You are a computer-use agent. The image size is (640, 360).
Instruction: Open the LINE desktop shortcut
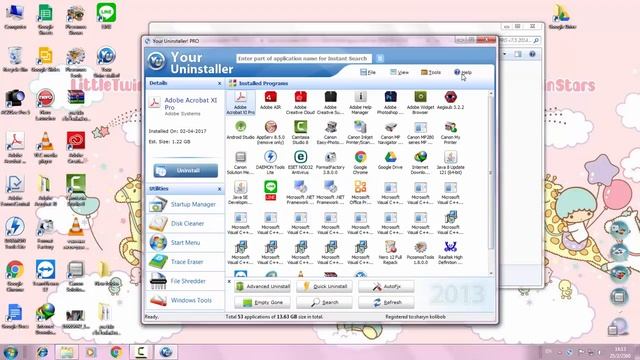point(106,16)
